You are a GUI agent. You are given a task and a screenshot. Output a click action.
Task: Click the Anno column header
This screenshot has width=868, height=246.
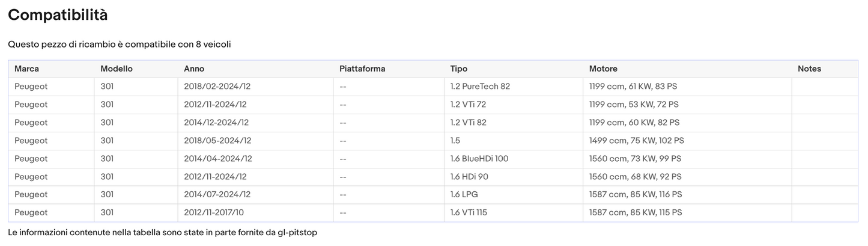click(194, 69)
